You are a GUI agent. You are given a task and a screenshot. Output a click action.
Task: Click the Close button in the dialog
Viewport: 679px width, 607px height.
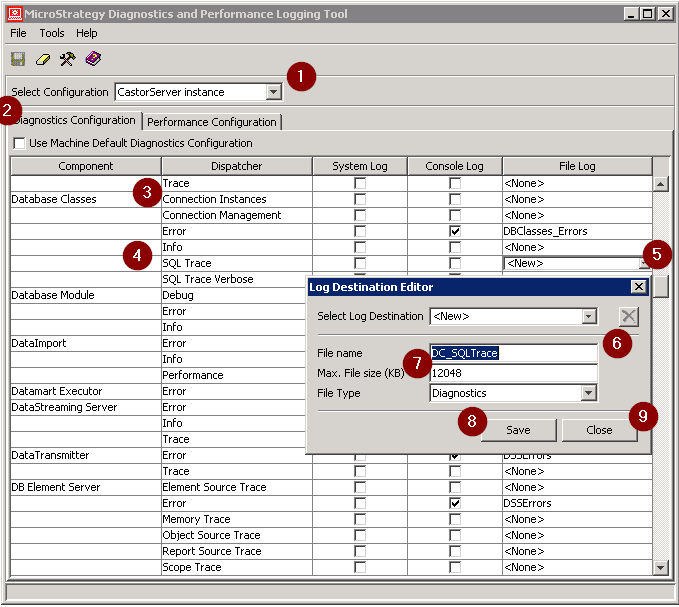(599, 430)
